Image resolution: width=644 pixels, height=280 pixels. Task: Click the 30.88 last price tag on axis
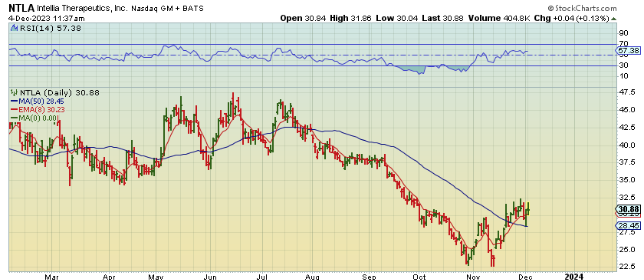click(628, 209)
